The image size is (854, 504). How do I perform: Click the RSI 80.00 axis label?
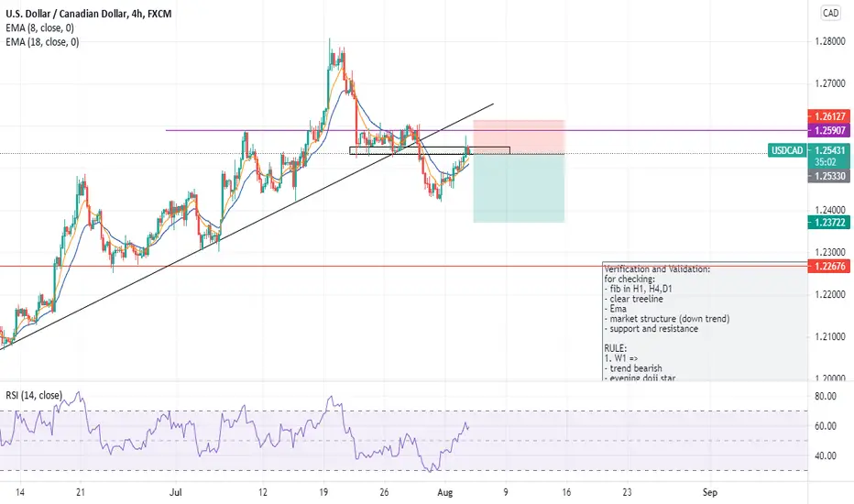tap(825, 396)
